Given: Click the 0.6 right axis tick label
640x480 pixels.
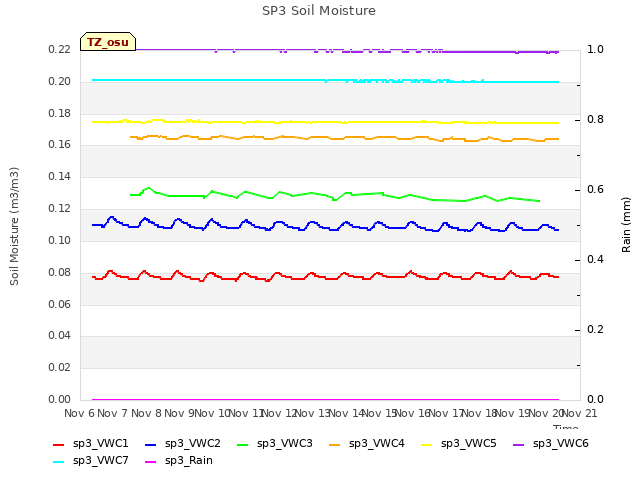Looking at the screenshot, I should [x=595, y=189].
